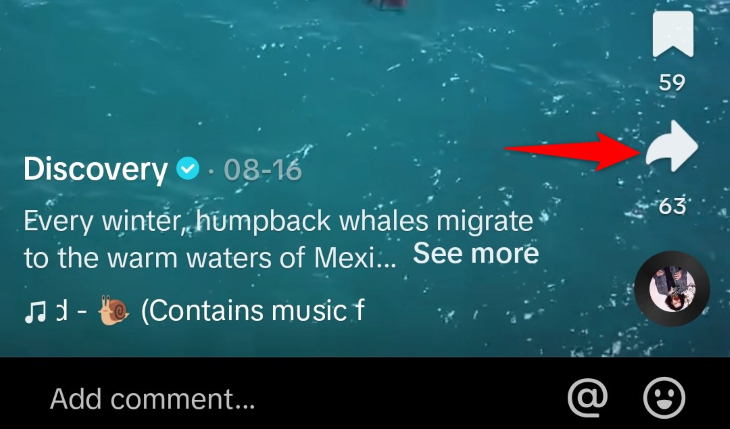The height and width of the screenshot is (429, 730).
Task: Tap the ocean video to pause playback
Action: [x=326, y=84]
